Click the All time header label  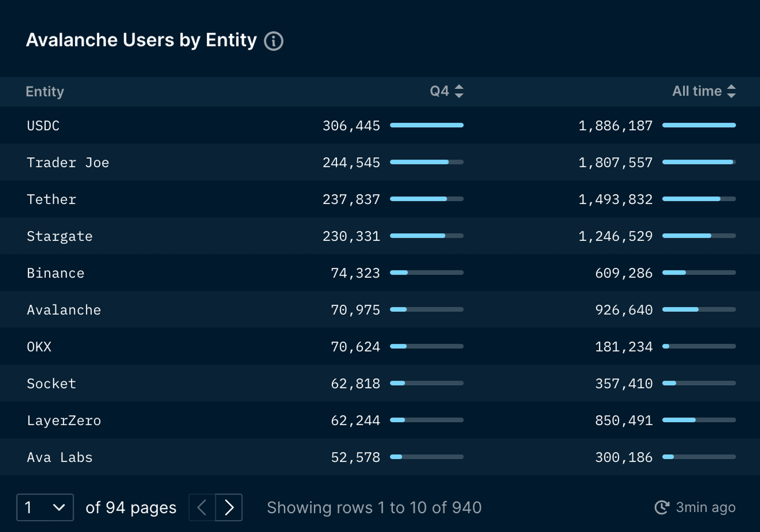pyautogui.click(x=697, y=91)
